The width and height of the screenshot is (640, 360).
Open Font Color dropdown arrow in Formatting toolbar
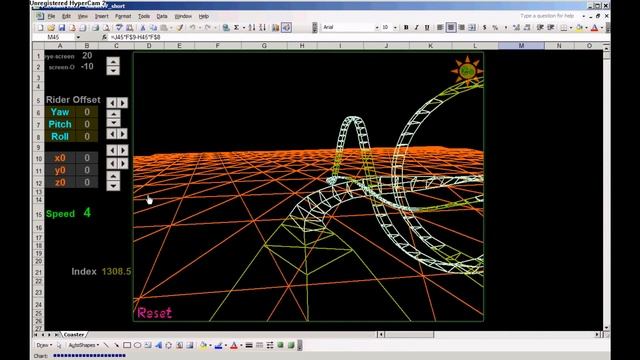click(x=602, y=27)
